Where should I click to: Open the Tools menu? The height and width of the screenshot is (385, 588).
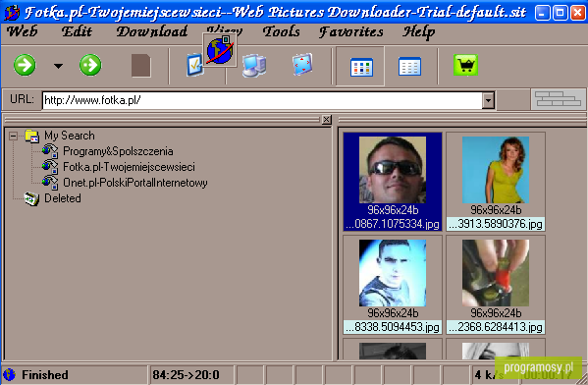pos(282,31)
